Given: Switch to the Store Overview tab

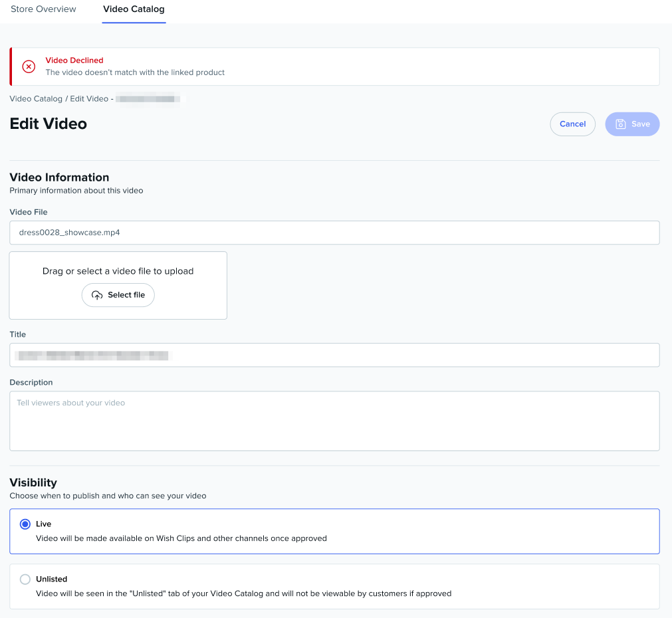Looking at the screenshot, I should 43,9.
